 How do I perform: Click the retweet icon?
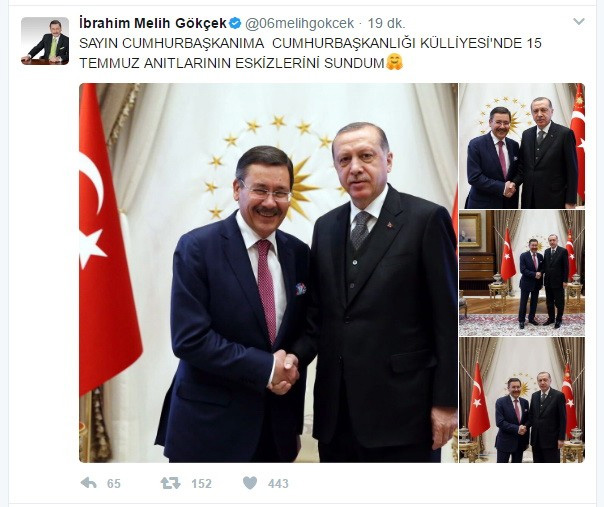tap(170, 483)
